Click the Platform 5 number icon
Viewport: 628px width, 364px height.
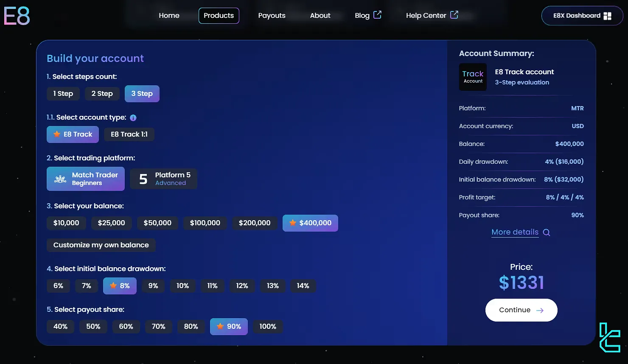[x=143, y=179]
